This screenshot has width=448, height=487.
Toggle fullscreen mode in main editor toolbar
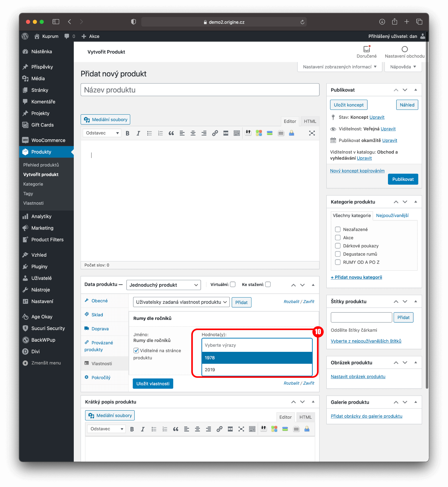click(x=312, y=133)
